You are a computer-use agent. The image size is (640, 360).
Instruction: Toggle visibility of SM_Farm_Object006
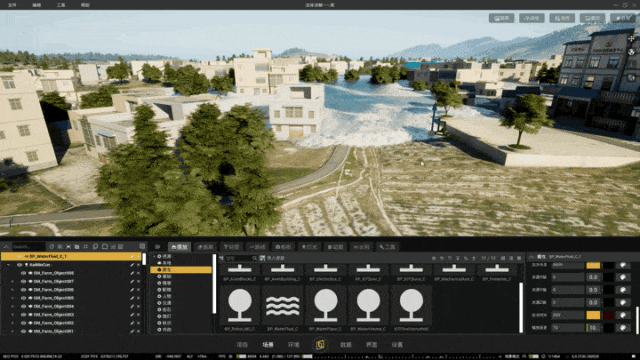23,290
